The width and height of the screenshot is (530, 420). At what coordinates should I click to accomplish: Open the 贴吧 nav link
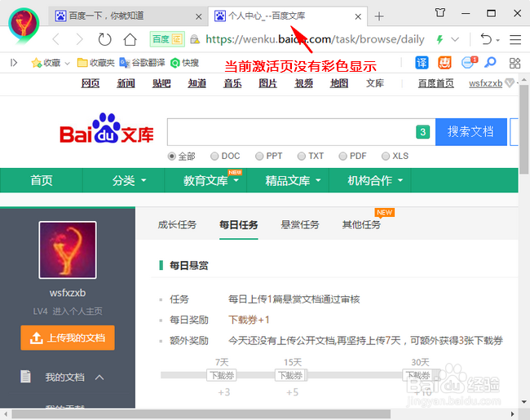click(x=161, y=83)
